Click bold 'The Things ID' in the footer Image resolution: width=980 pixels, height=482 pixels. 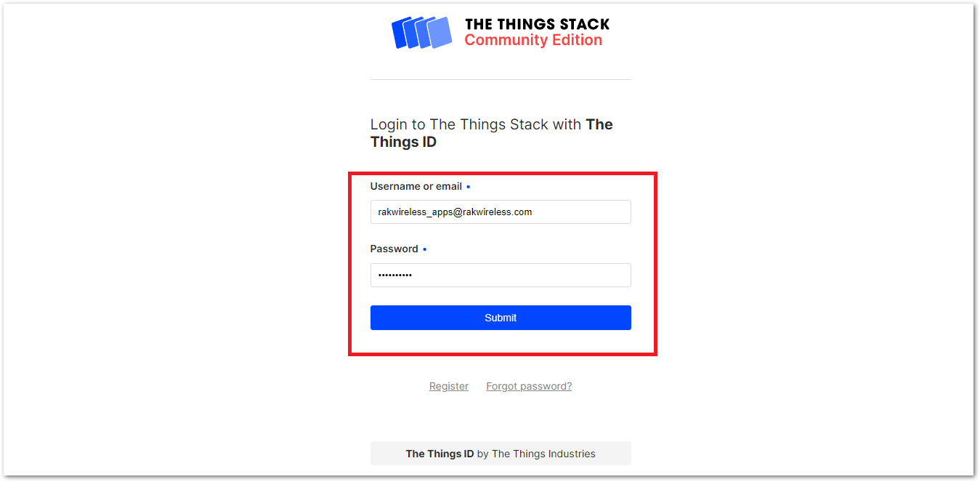coord(440,454)
